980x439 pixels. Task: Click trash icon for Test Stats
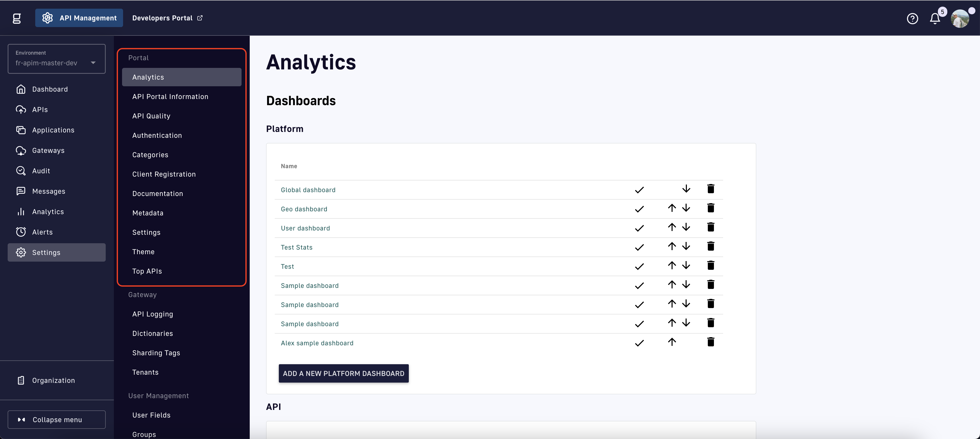click(x=710, y=246)
